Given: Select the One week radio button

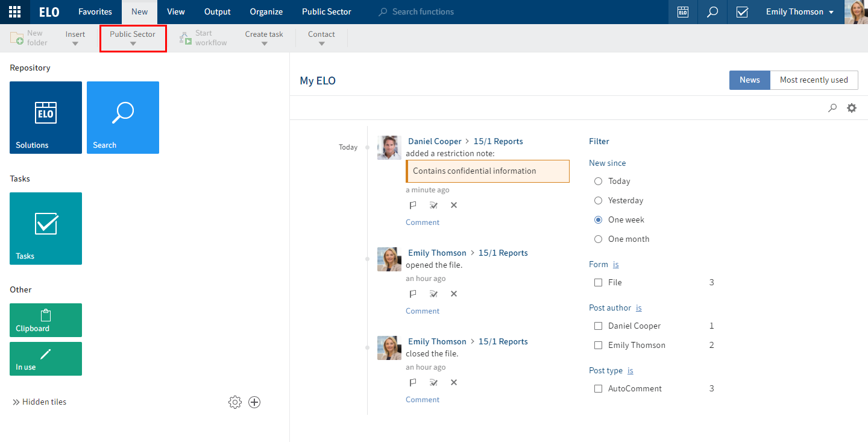Looking at the screenshot, I should pyautogui.click(x=599, y=220).
